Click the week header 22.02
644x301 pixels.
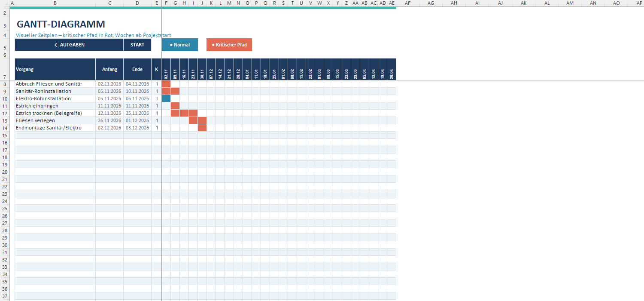click(x=310, y=69)
